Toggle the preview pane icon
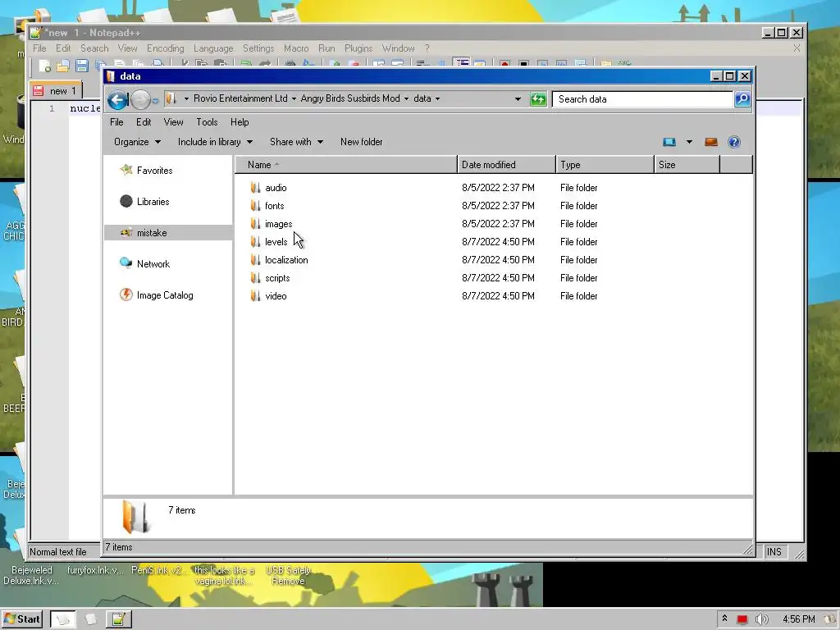Viewport: 840px width, 630px height. coord(711,142)
